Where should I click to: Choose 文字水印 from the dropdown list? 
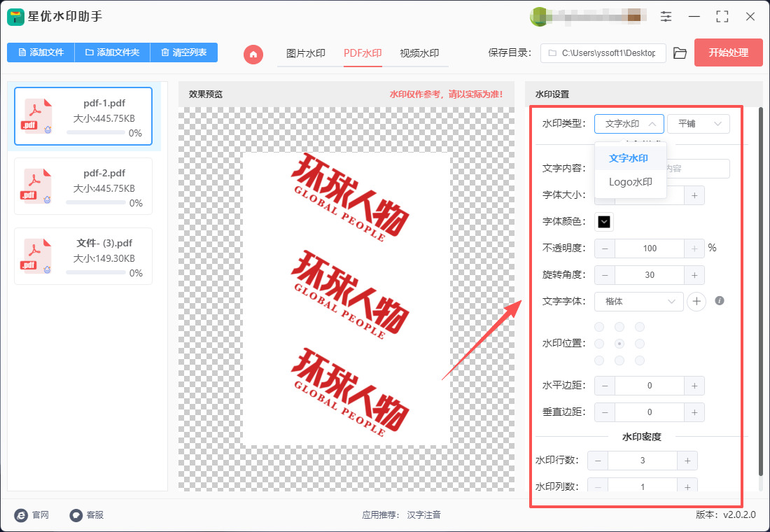coord(630,158)
